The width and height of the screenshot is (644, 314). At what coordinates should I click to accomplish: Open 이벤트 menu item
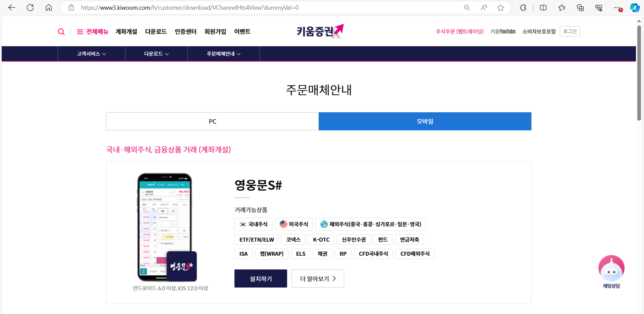tap(242, 32)
